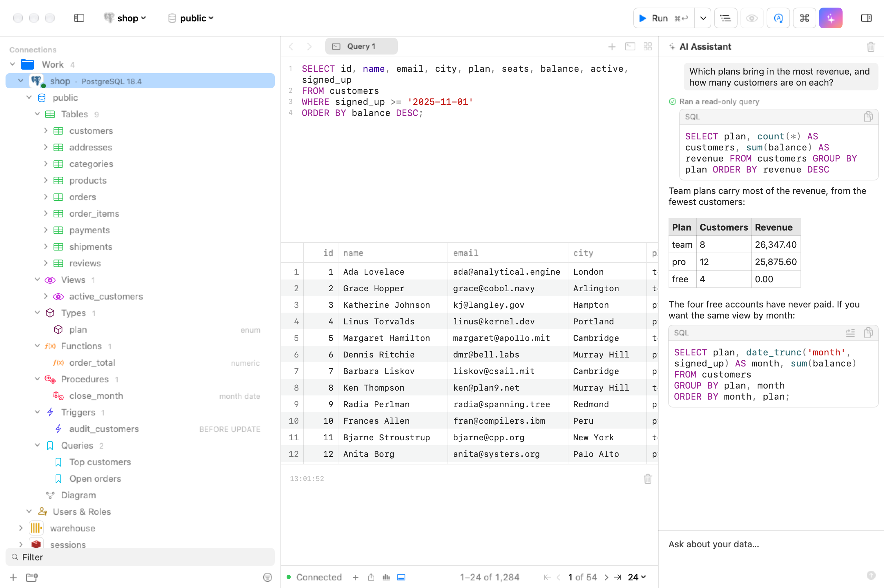The image size is (884, 588).
Task: Select the Ada Lovelace name cell
Action: (x=393, y=272)
